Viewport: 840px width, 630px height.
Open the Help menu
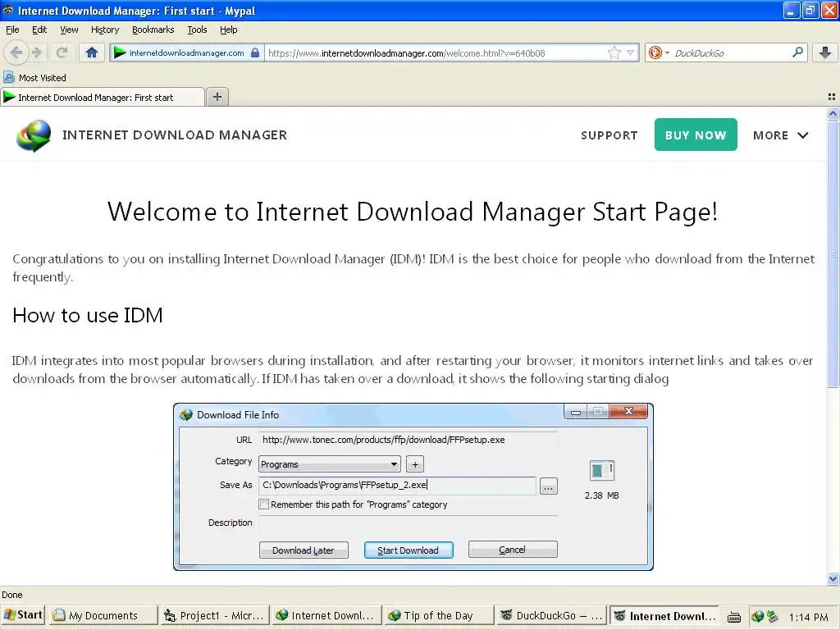point(229,30)
